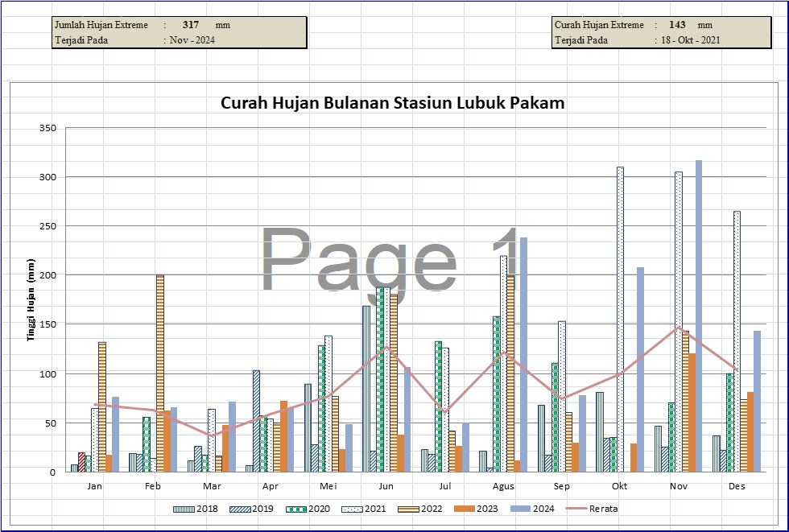Select the Rerata line legend entry
Viewport: 789px width, 532px height.
point(592,509)
